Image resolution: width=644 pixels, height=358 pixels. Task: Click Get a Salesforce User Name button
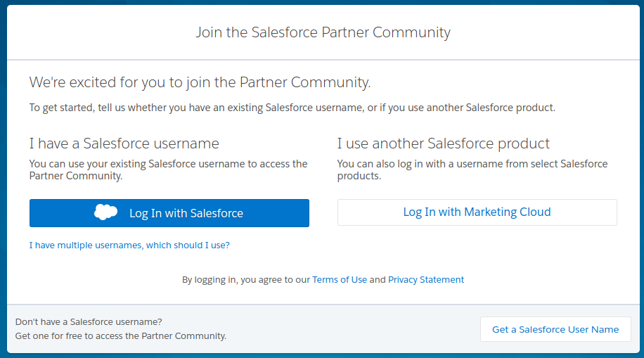pos(555,329)
